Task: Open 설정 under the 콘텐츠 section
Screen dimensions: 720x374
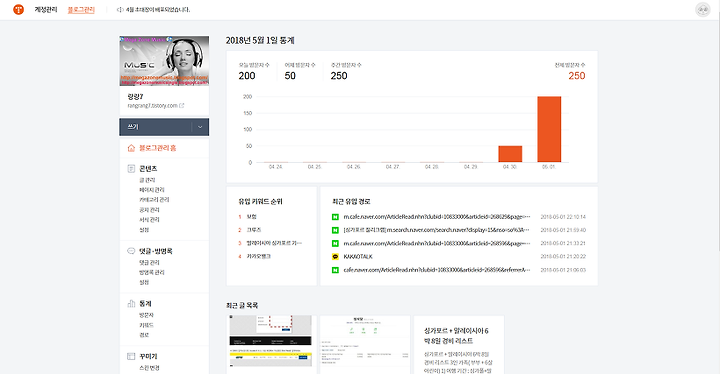Action: 144,230
